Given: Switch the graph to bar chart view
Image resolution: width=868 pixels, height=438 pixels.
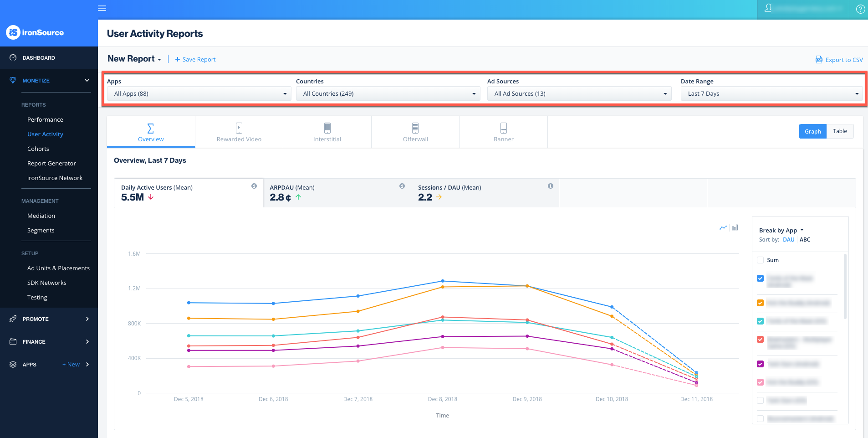Looking at the screenshot, I should click(x=734, y=227).
